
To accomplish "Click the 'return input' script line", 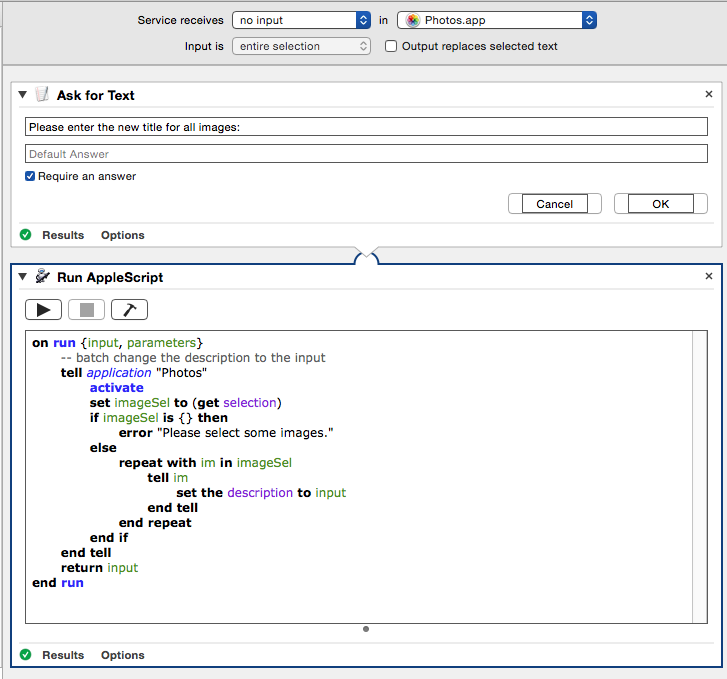I will (x=99, y=568).
